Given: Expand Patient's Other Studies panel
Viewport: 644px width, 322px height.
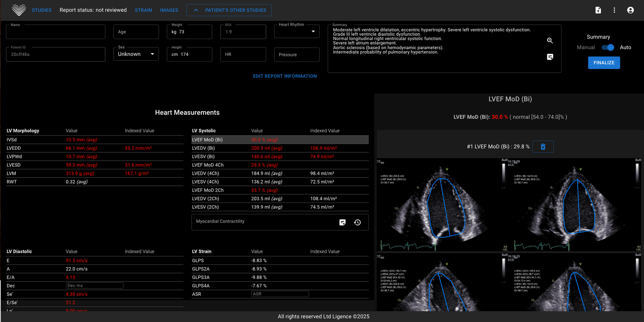Looking at the screenshot, I should click(229, 10).
